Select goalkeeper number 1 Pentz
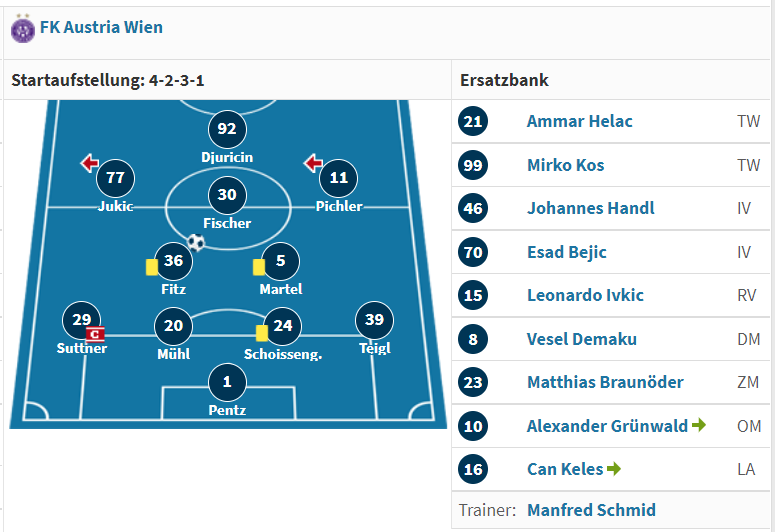This screenshot has width=775, height=532. [x=227, y=382]
